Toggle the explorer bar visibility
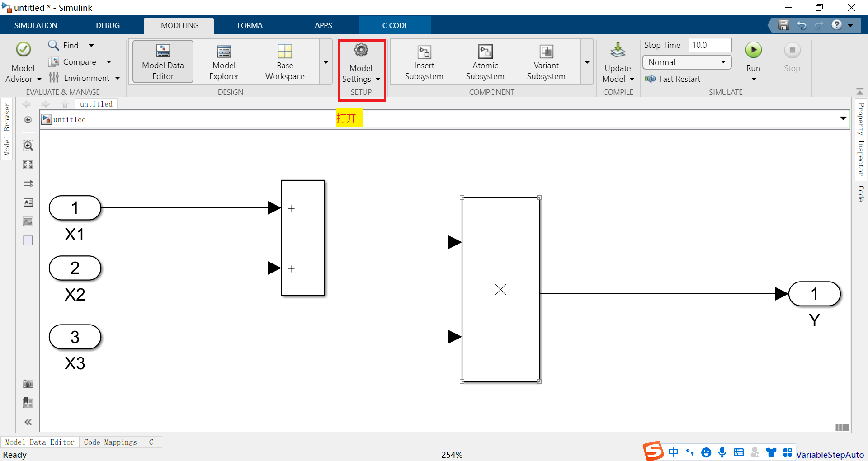Viewport: 868px width, 461px height. [x=28, y=120]
